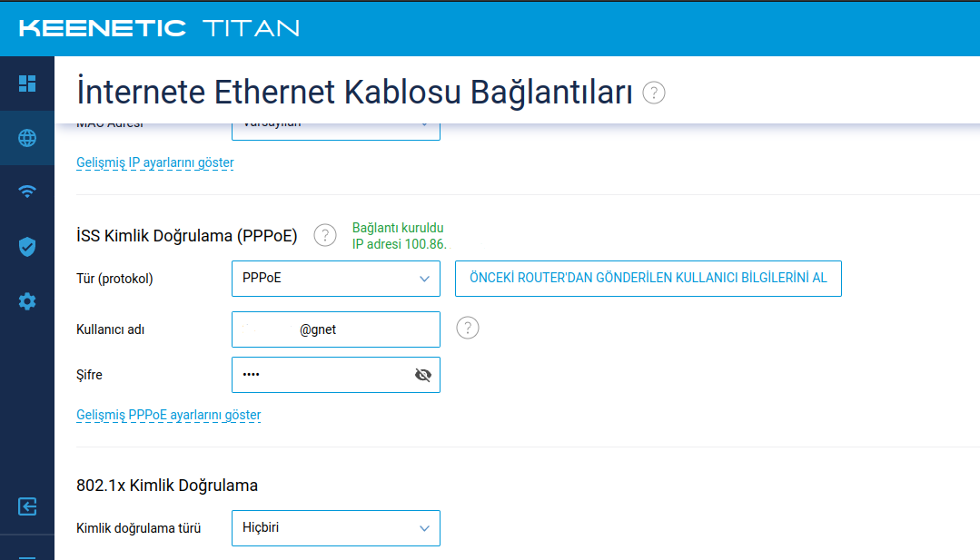Click Gelişmiş IP ayarlarını göster link
This screenshot has width=980, height=560.
point(155,163)
